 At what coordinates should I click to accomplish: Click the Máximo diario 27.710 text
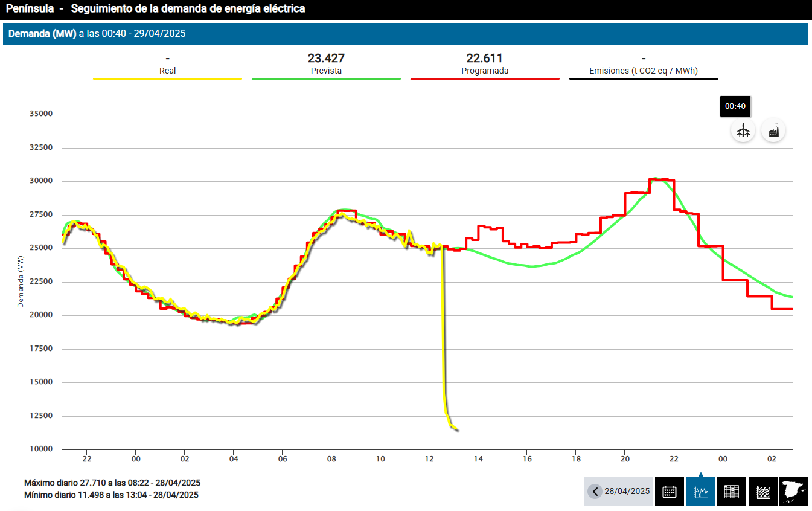[x=112, y=483]
